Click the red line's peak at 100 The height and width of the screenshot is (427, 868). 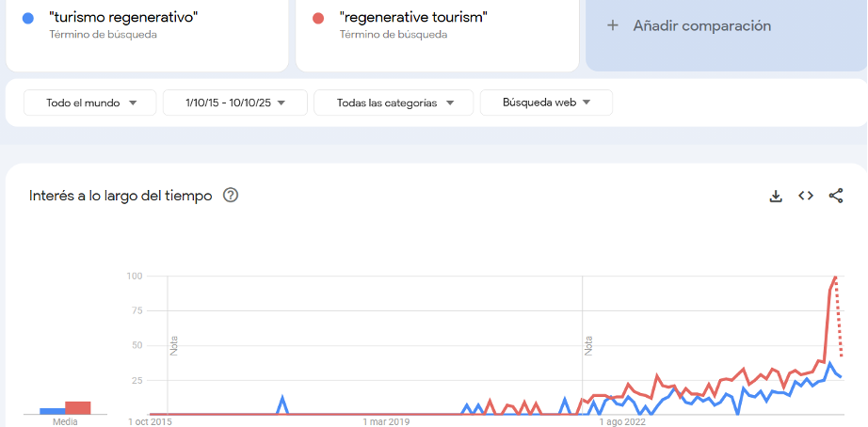(835, 277)
